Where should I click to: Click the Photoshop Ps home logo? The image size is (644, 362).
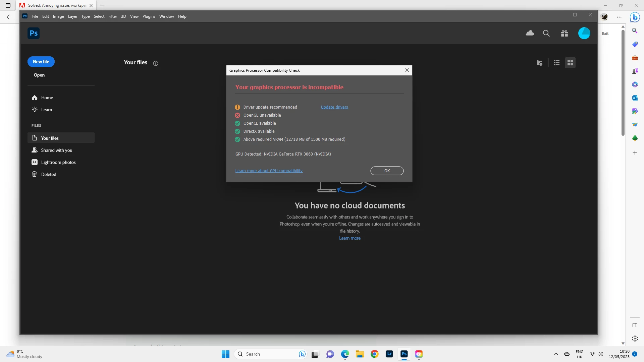coord(34,33)
